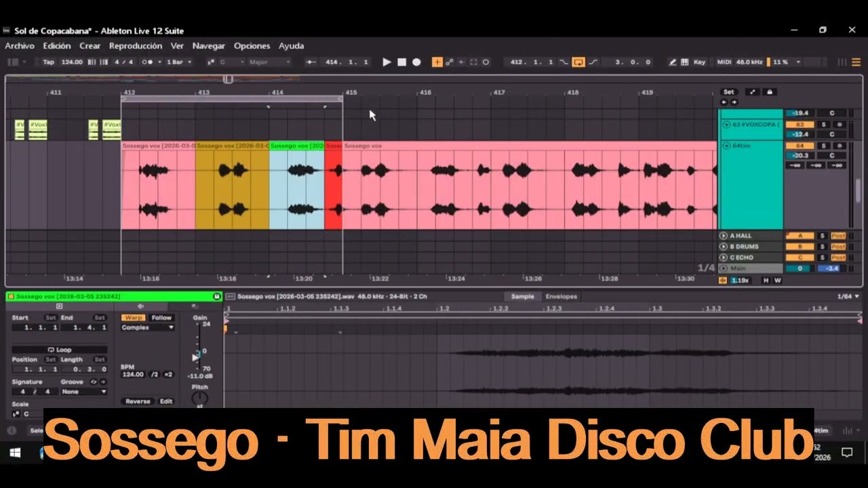This screenshot has width=868, height=488.
Task: Toggle track activator 63
Action: coord(800,125)
